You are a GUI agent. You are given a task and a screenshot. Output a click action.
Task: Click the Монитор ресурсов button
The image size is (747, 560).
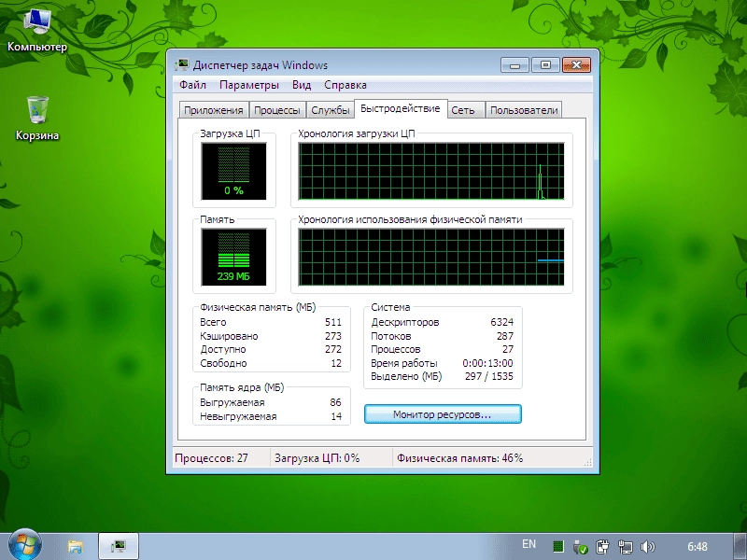coord(443,414)
